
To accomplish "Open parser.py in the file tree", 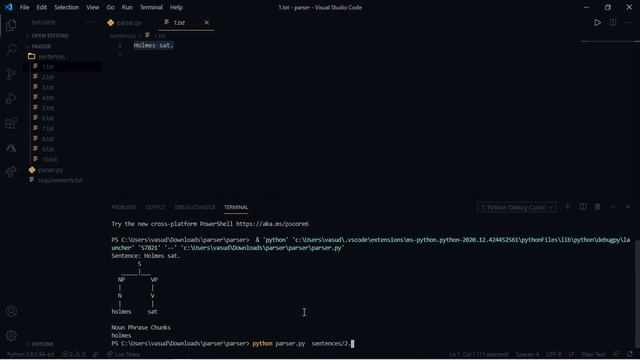I will [x=51, y=170].
